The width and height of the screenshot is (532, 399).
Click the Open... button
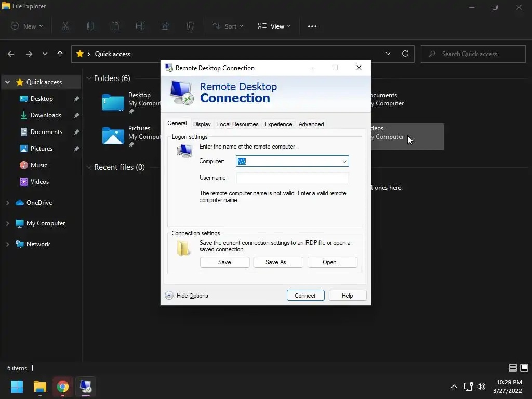tap(332, 262)
